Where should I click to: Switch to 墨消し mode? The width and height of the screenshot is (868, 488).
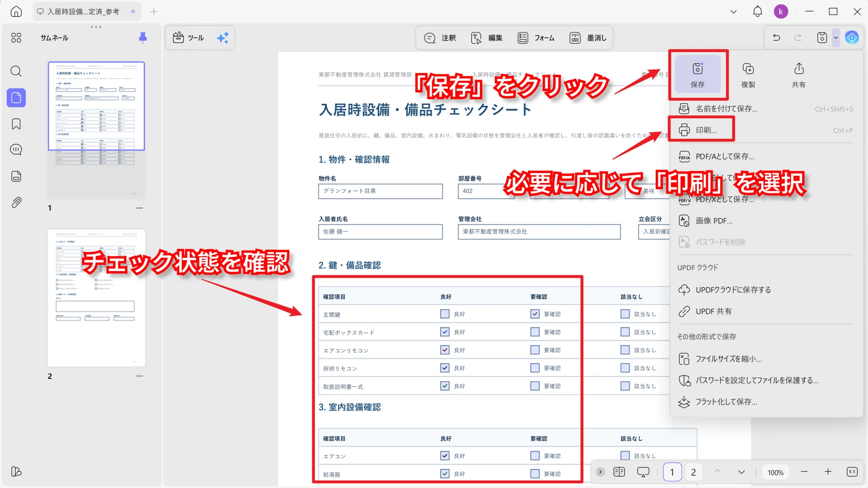(588, 38)
